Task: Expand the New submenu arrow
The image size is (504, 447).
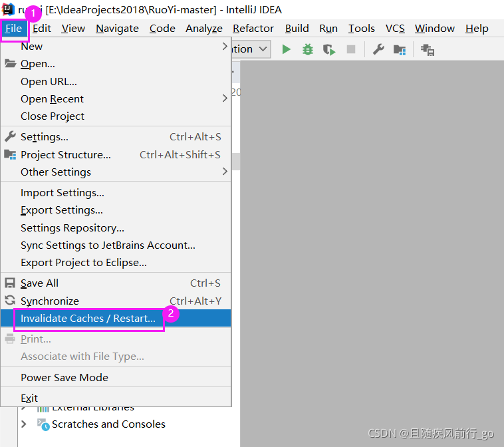Action: (225, 47)
